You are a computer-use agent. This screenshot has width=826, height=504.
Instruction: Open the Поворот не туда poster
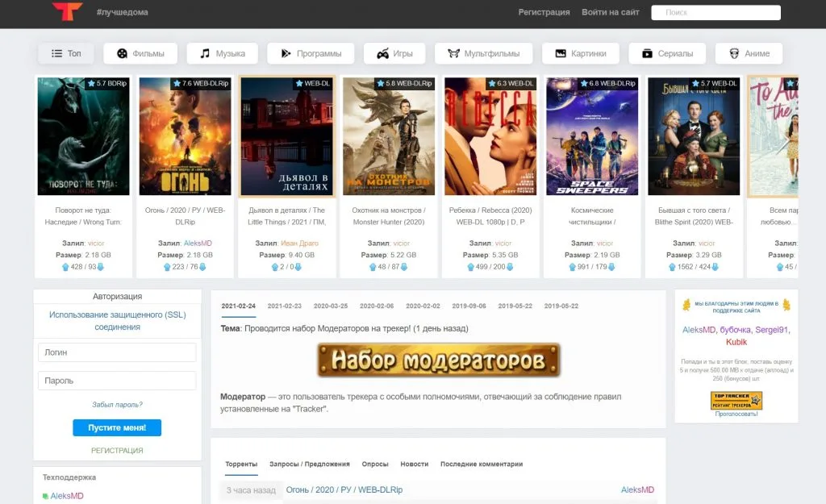pos(83,136)
